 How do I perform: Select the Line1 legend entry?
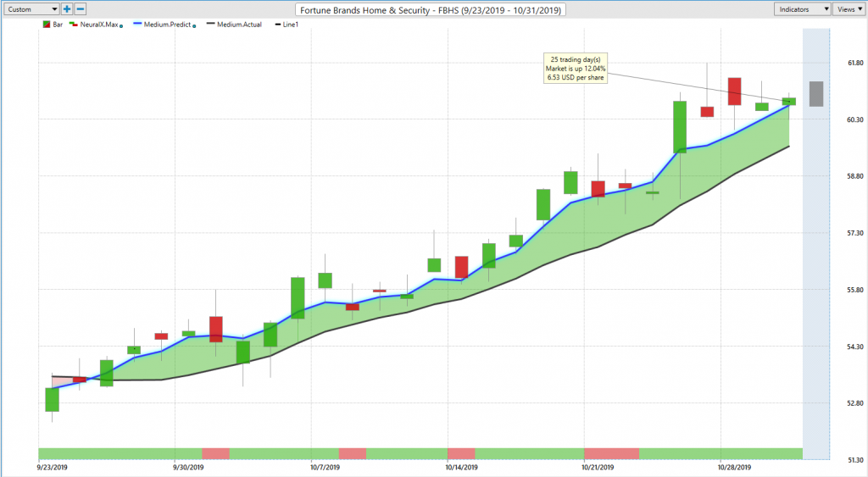click(x=287, y=25)
